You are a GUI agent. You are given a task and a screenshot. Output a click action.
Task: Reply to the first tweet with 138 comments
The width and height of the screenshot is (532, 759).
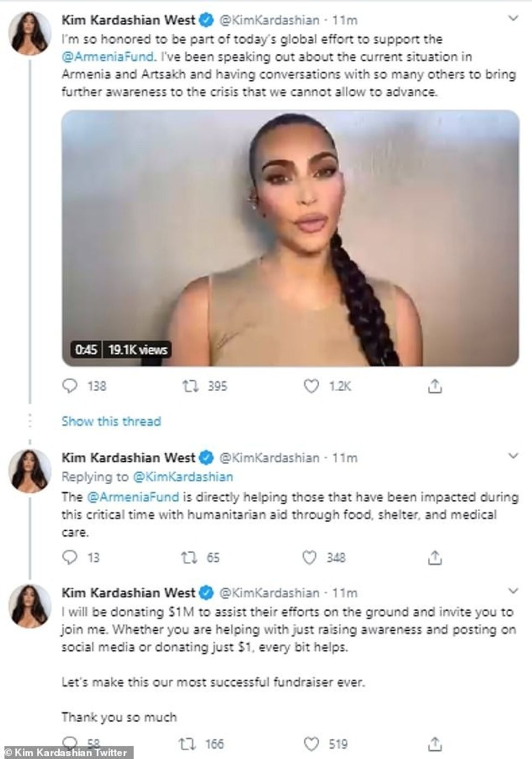(x=71, y=386)
